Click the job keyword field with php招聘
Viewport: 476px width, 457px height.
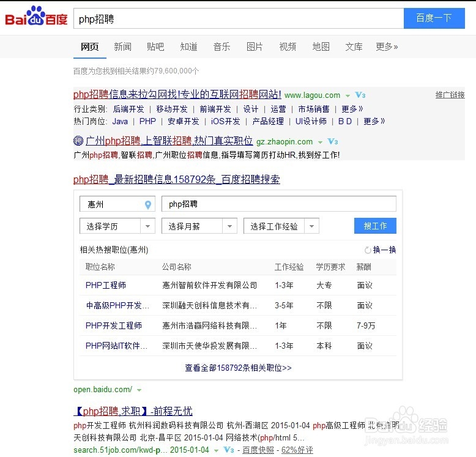click(278, 204)
